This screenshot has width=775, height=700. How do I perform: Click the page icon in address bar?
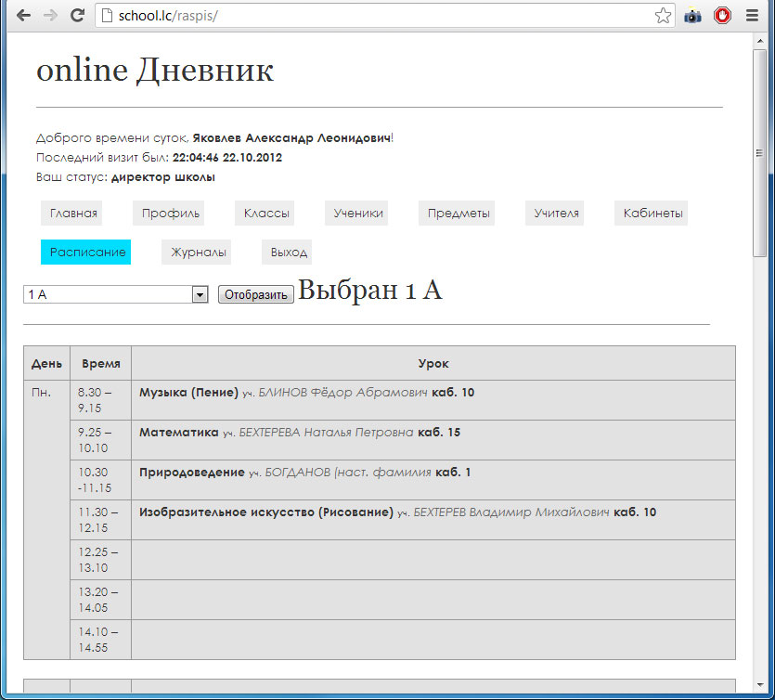[107, 16]
